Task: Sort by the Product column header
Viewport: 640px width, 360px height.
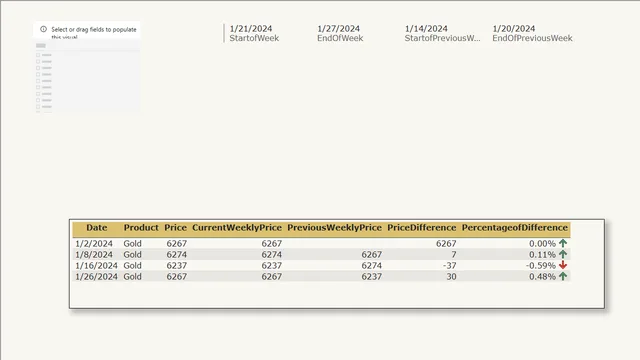Action: [x=141, y=228]
